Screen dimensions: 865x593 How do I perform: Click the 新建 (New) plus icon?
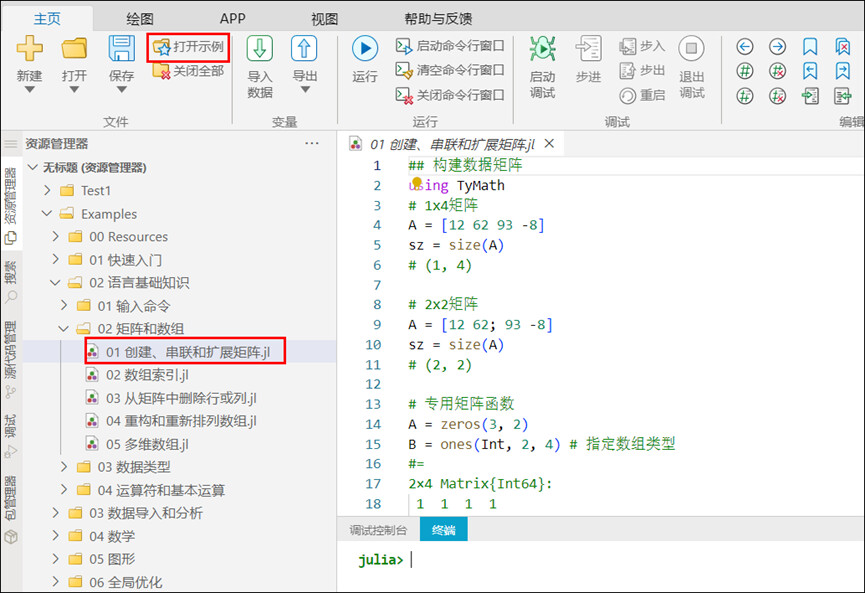point(29,48)
